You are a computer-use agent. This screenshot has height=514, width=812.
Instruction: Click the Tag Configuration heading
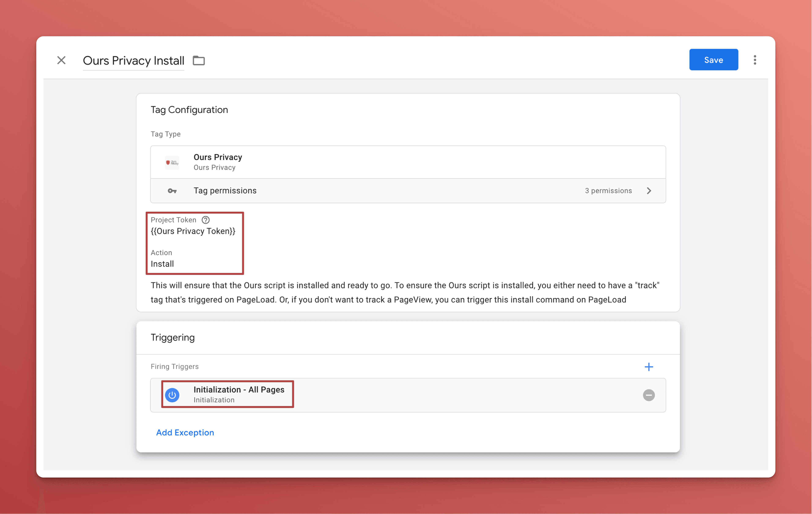pos(189,110)
